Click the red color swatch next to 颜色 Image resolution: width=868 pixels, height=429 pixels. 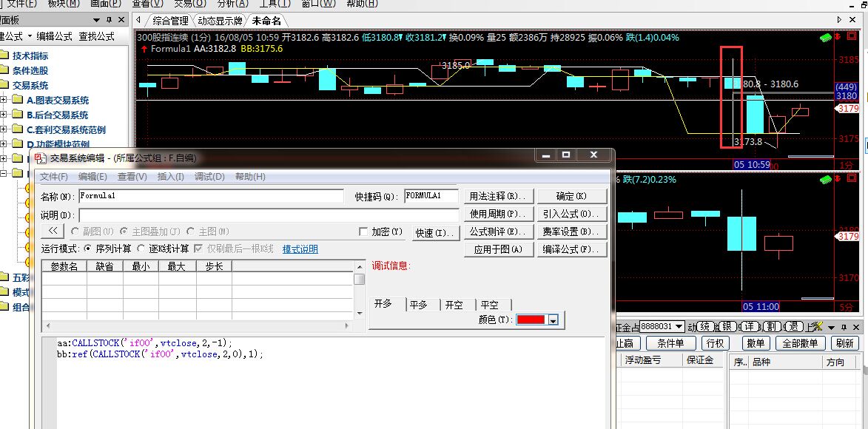[531, 320]
